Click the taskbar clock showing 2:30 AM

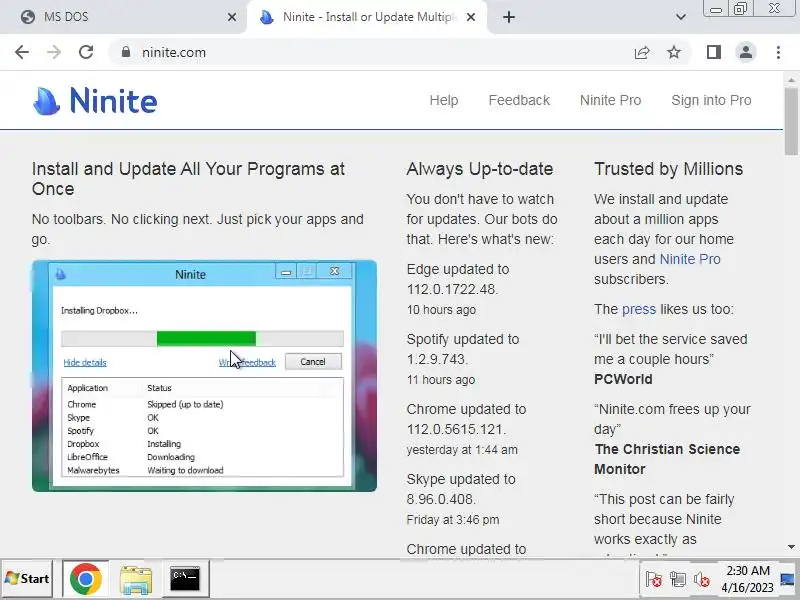pyautogui.click(x=747, y=579)
